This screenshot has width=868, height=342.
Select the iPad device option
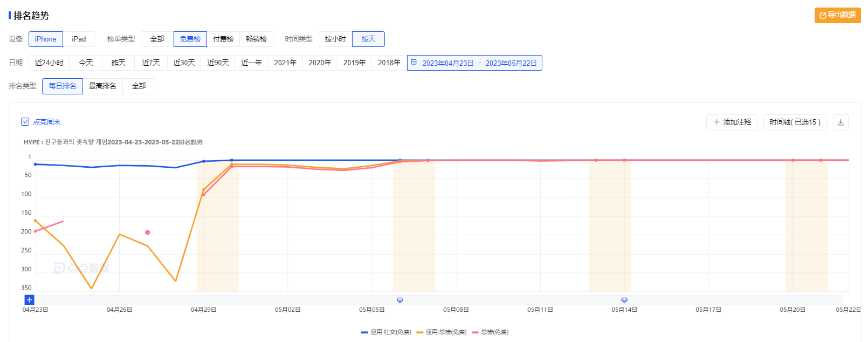click(x=79, y=39)
